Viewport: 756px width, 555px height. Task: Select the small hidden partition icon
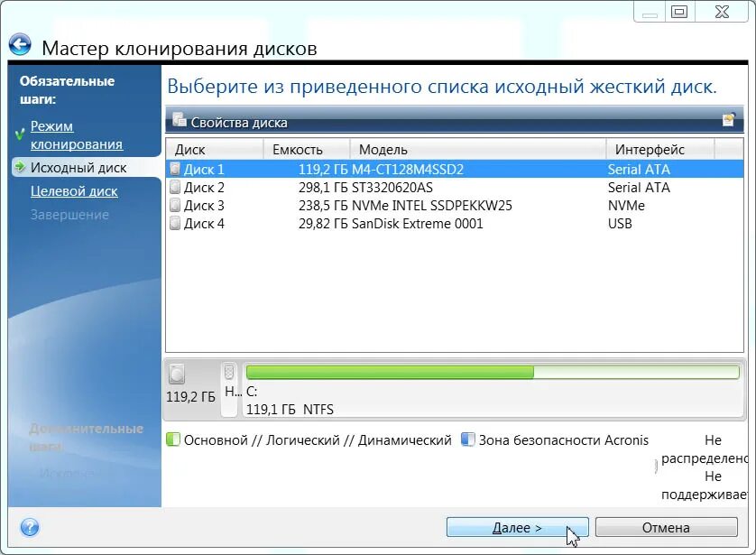coord(229,372)
